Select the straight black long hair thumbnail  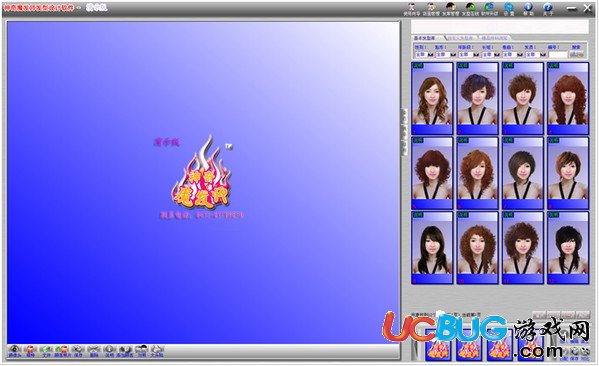(x=432, y=248)
